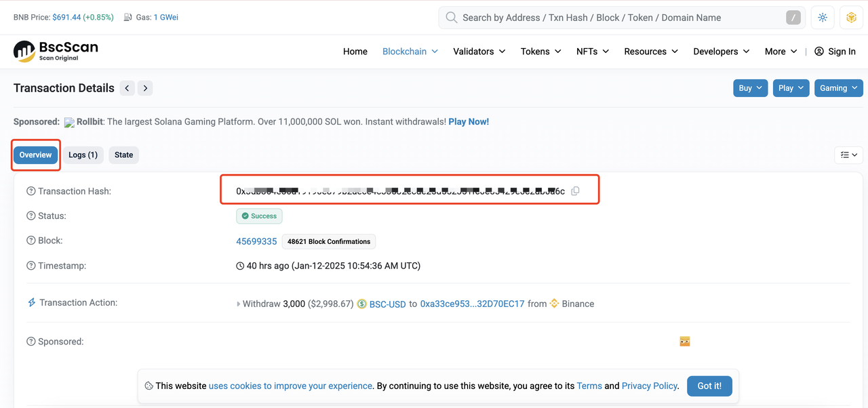Click the BNB chain cube icon
868x408 pixels.
(851, 18)
